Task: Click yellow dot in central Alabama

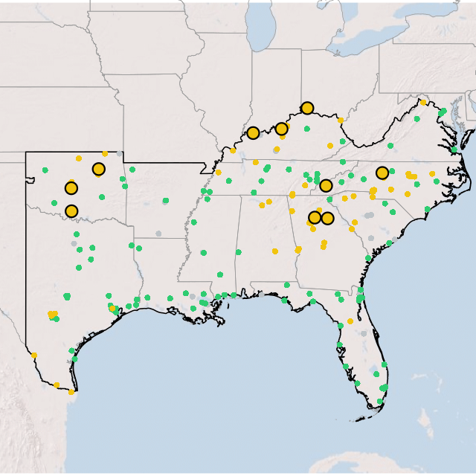Action: (275, 251)
